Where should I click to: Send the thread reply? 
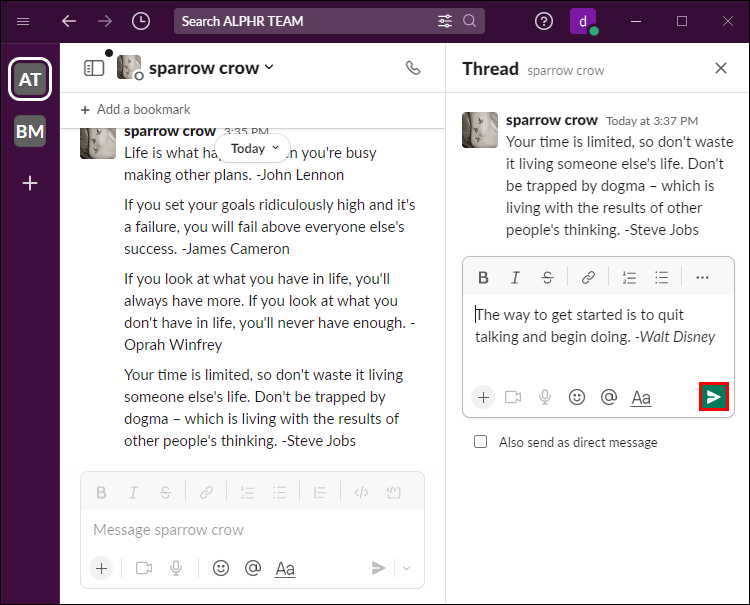pyautogui.click(x=714, y=396)
